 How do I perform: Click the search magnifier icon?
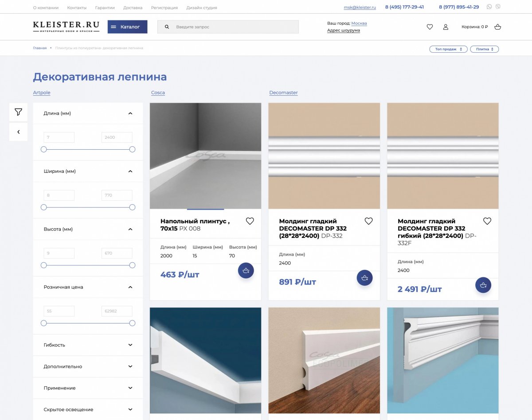167,27
